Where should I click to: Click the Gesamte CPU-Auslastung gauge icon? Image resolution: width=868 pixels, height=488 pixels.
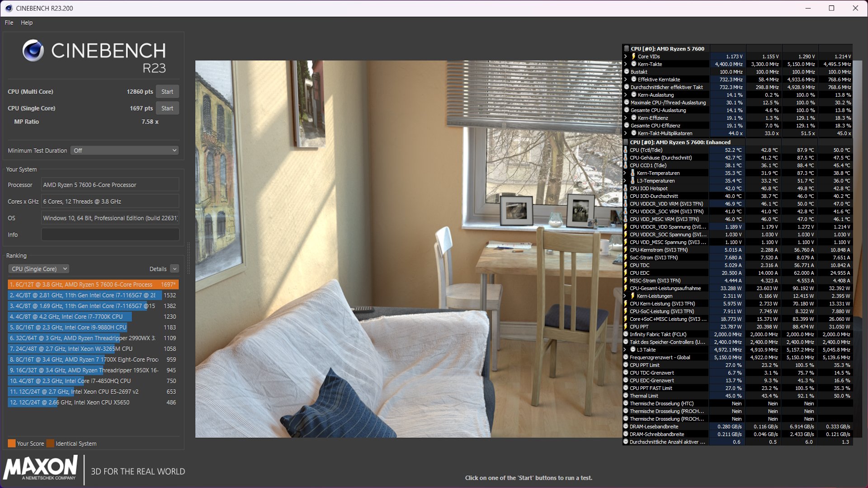click(627, 110)
